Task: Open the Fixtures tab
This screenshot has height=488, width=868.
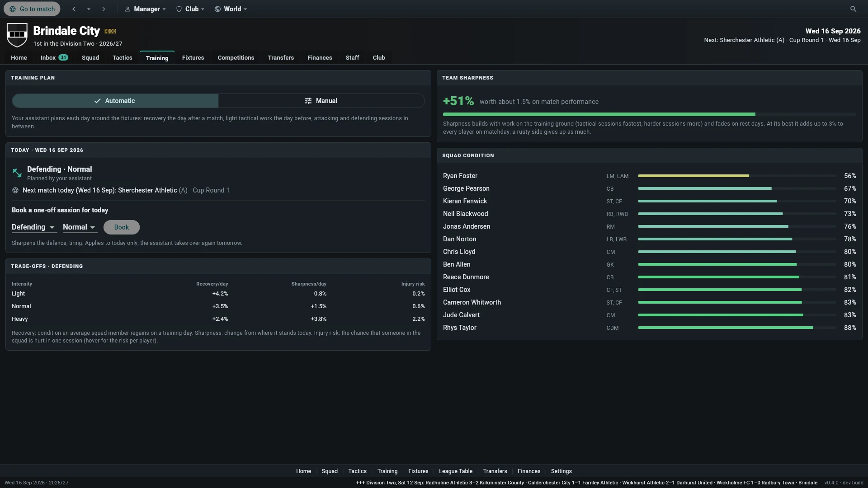Action: point(193,58)
